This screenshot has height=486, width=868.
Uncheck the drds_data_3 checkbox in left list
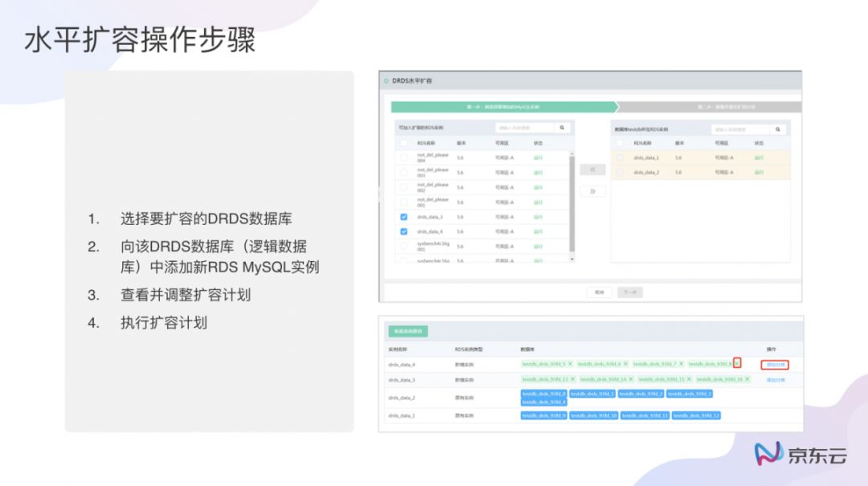tap(403, 217)
